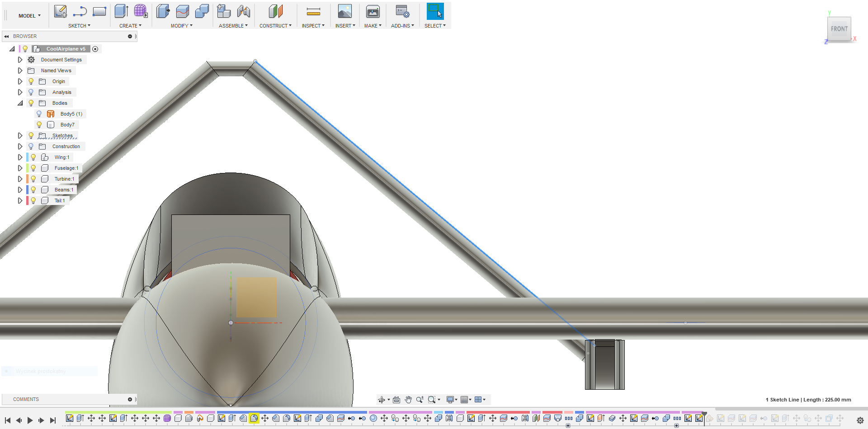Click the Combine bodies icon

point(202,11)
